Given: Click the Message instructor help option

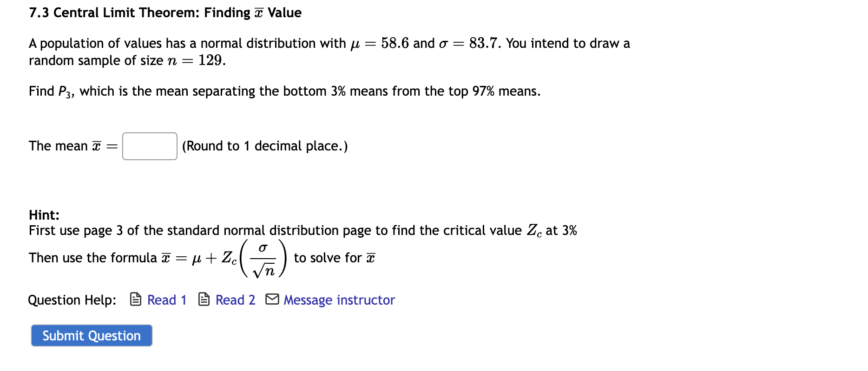Looking at the screenshot, I should (339, 300).
